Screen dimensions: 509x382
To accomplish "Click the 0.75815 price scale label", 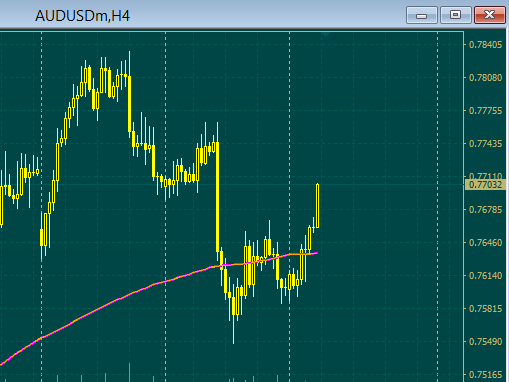I will click(x=485, y=309).
